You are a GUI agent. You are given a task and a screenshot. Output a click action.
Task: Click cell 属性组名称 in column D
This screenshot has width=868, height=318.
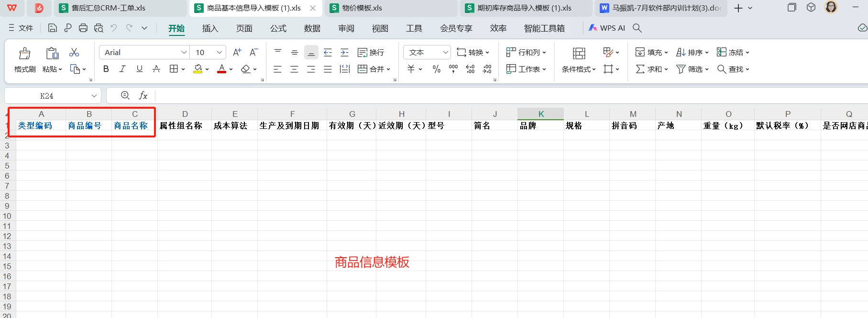coord(184,125)
